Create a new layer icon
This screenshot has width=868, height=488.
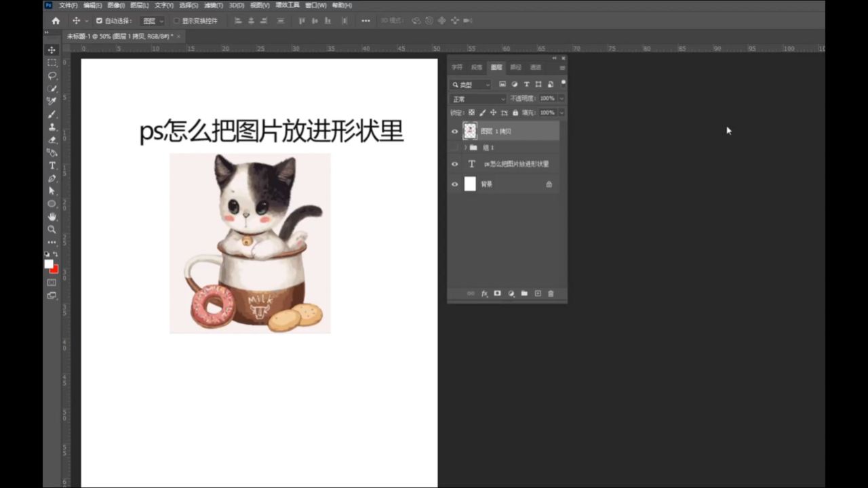pyautogui.click(x=538, y=293)
